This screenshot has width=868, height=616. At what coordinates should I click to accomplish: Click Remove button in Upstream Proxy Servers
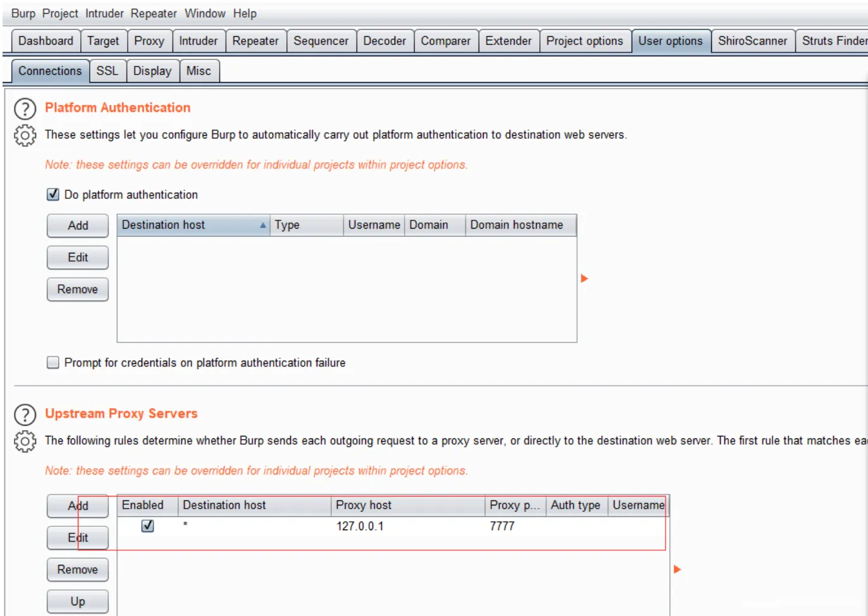78,569
